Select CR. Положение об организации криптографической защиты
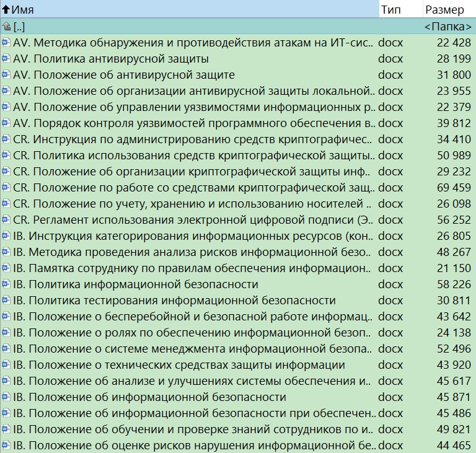 (238, 171)
